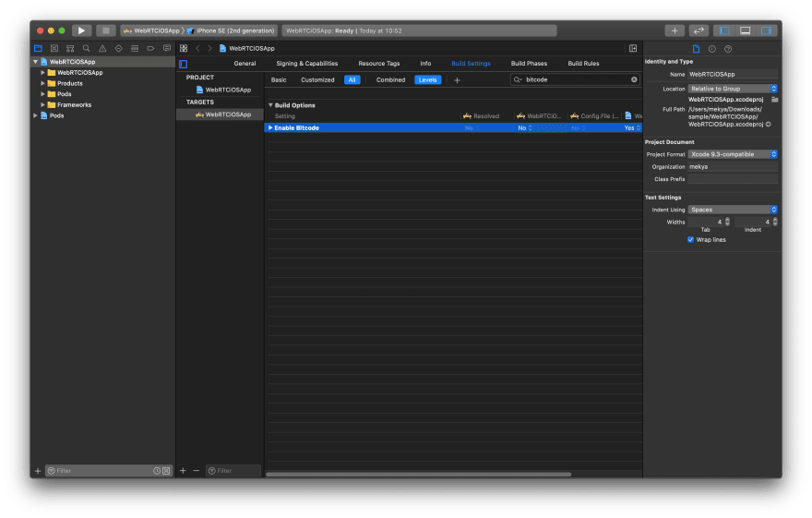Open the Location Relative to Group dropdown

tap(733, 89)
